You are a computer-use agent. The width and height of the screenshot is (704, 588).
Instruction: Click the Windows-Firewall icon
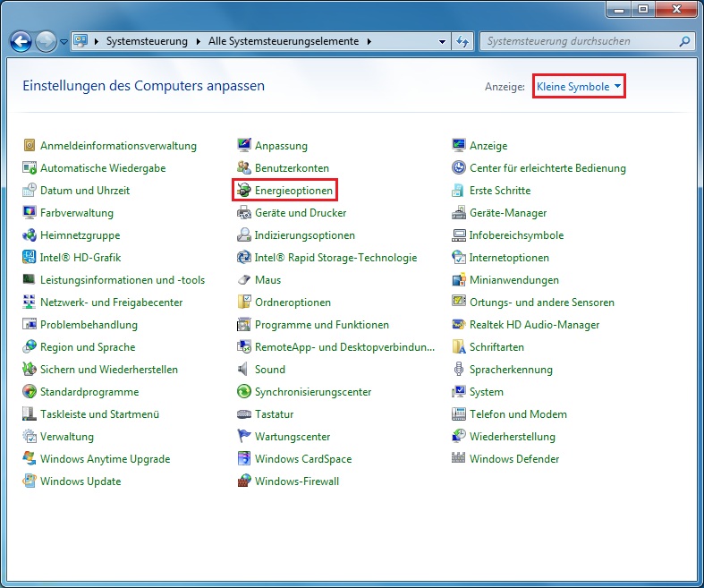[x=244, y=481]
